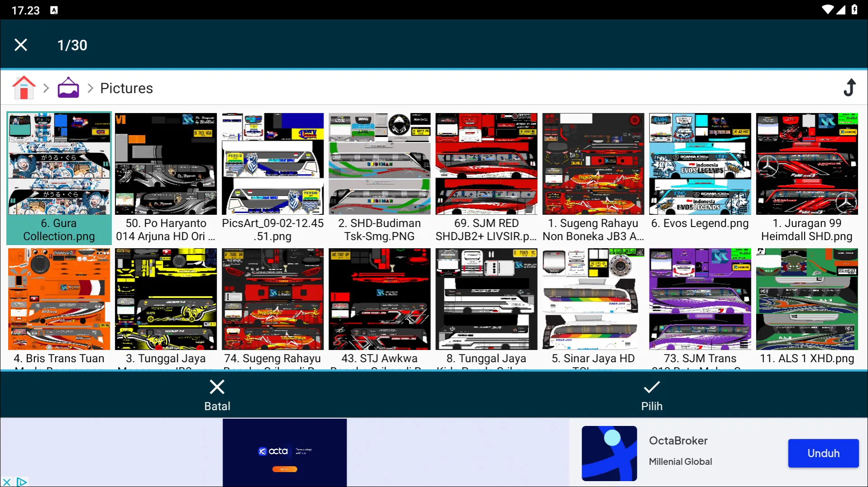Screen dimensions: 868x487
Task: Tap the checkmark icon above Pilih
Action: click(x=651, y=387)
